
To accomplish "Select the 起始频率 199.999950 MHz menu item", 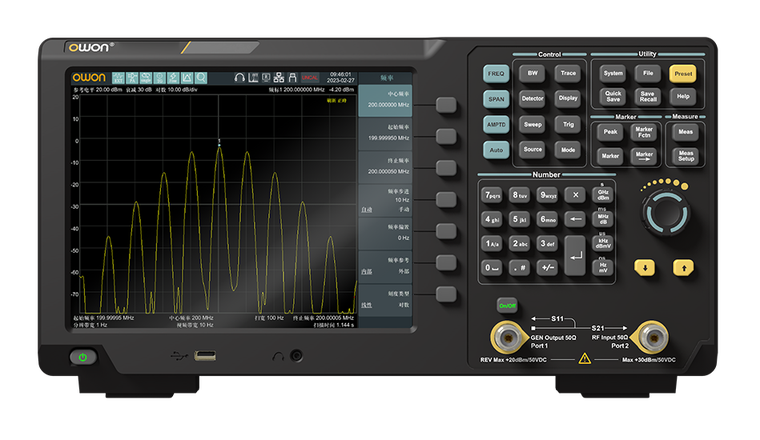I will pyautogui.click(x=385, y=133).
